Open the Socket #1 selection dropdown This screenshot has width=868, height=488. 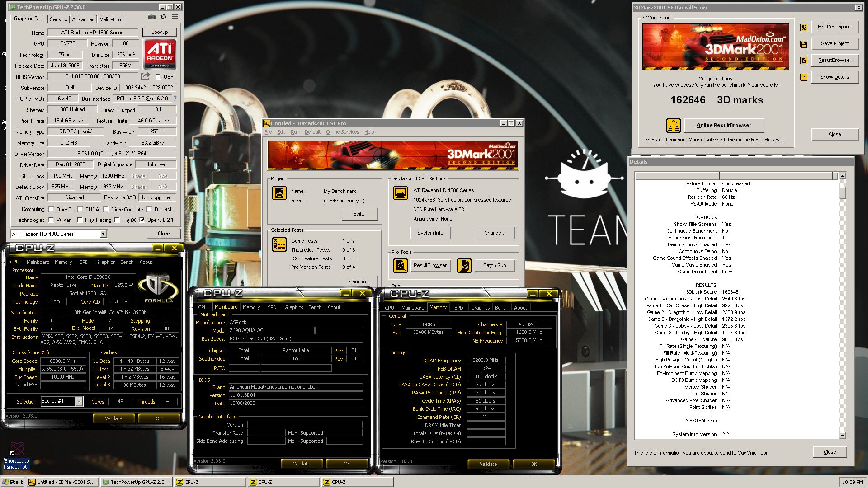point(79,401)
